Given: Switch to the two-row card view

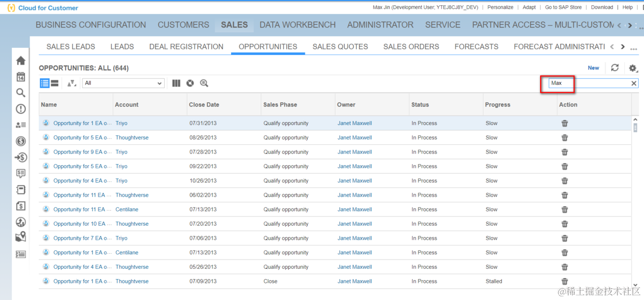Looking at the screenshot, I should [55, 83].
